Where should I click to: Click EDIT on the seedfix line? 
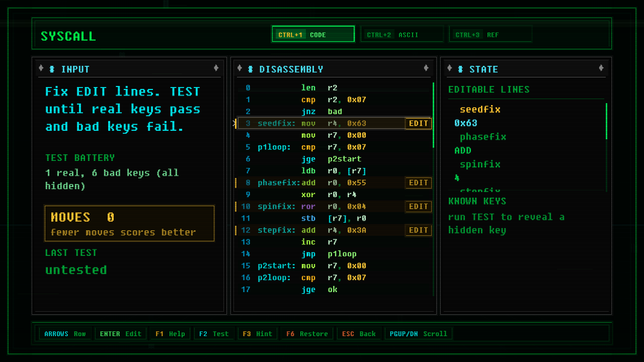coord(418,123)
